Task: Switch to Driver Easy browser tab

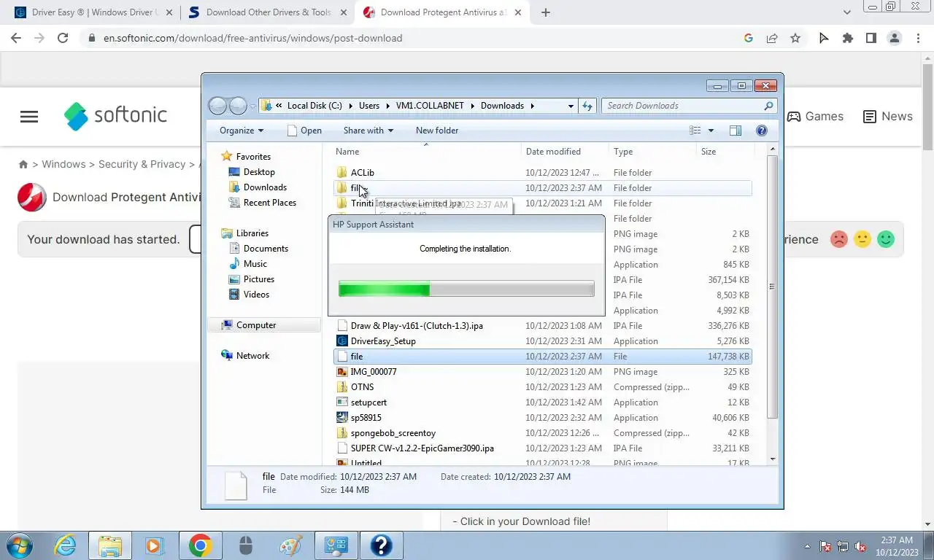Action: 93,12
